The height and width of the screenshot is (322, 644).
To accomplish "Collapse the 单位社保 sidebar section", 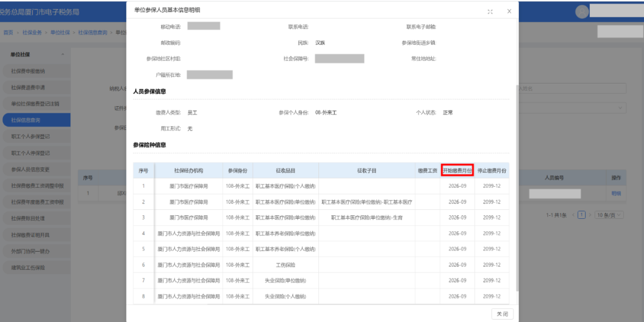I will 63,54.
